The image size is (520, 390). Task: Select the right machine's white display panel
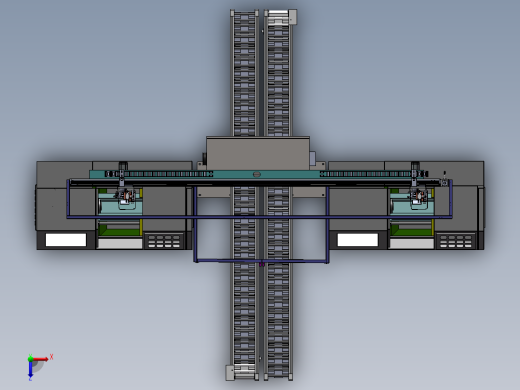click(x=358, y=240)
